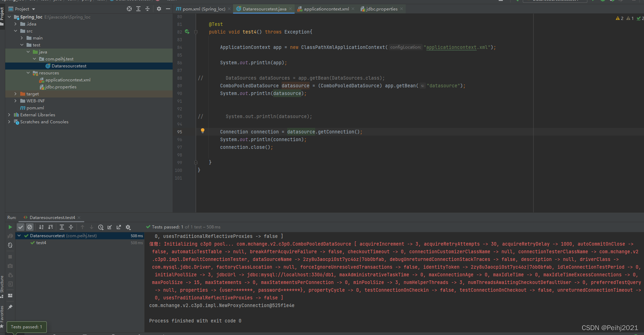Expand all test results
The image size is (644, 335).
(x=62, y=227)
